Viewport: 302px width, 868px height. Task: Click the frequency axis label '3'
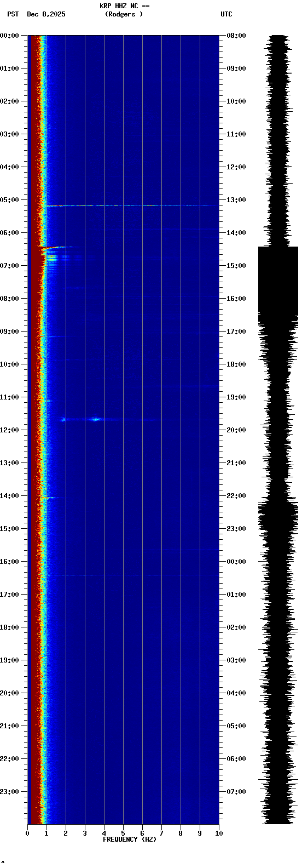click(x=85, y=834)
